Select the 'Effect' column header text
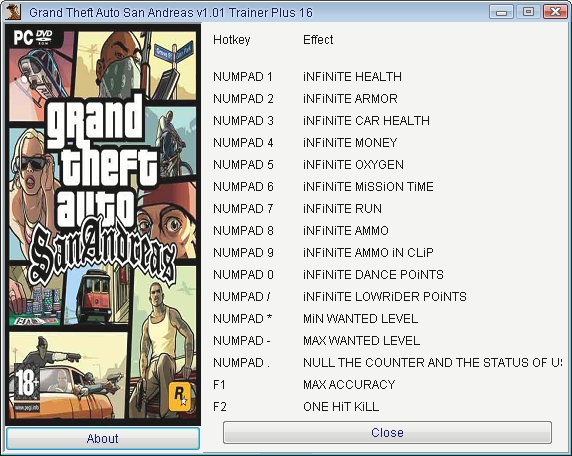 click(318, 39)
